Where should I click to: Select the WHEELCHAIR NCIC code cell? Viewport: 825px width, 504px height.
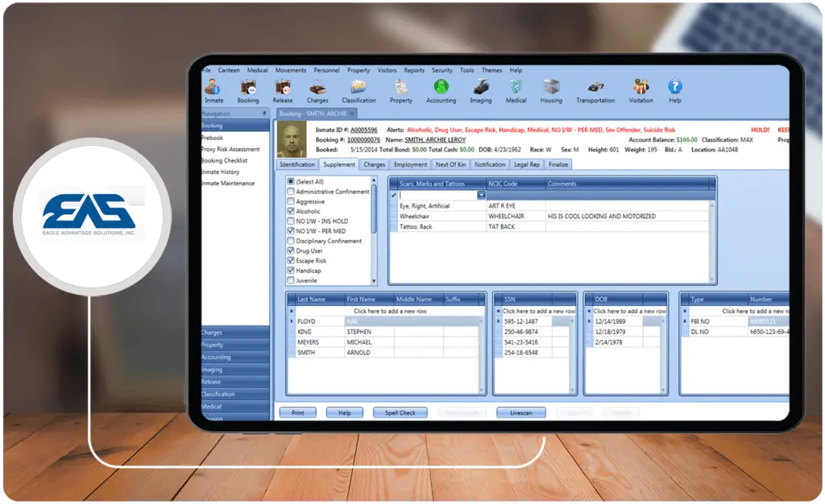[516, 216]
